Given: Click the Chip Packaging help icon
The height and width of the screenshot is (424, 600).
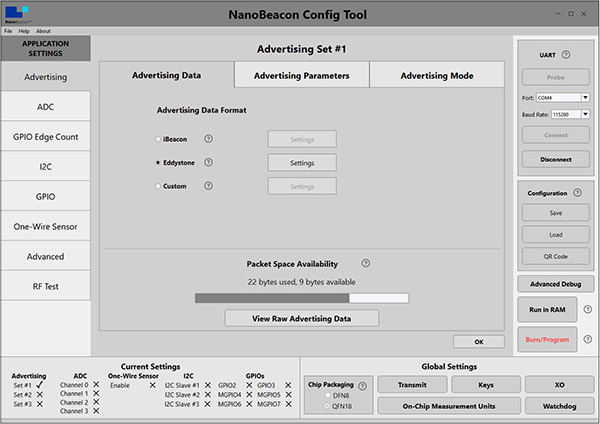Looking at the screenshot, I should (362, 386).
